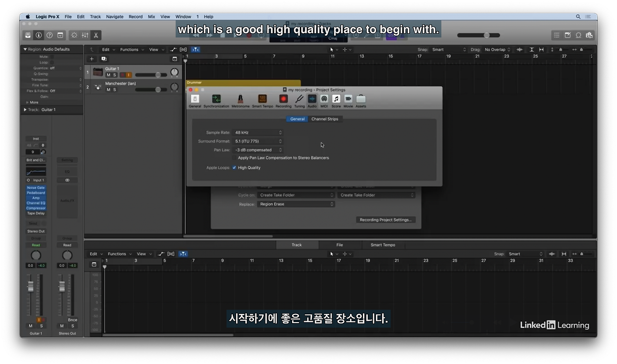Solo the Guitar 1 track
Image resolution: width=617 pixels, height=364 pixels.
114,75
